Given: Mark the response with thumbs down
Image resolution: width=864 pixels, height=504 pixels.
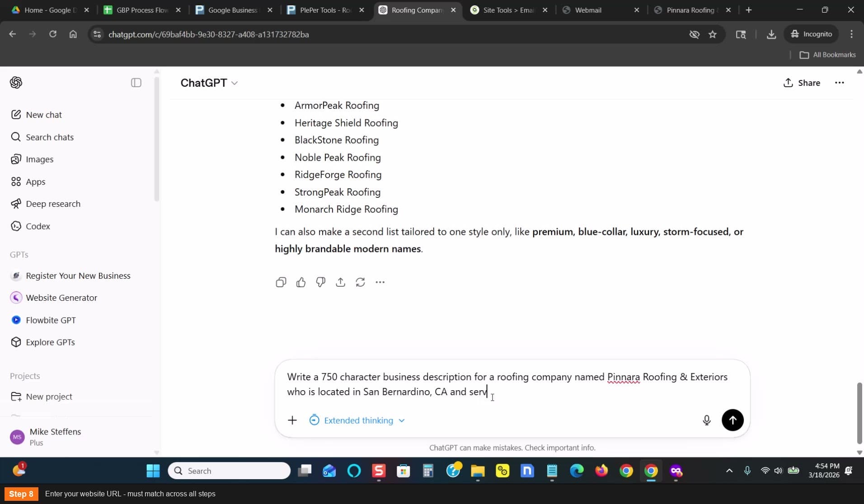Looking at the screenshot, I should 321,282.
